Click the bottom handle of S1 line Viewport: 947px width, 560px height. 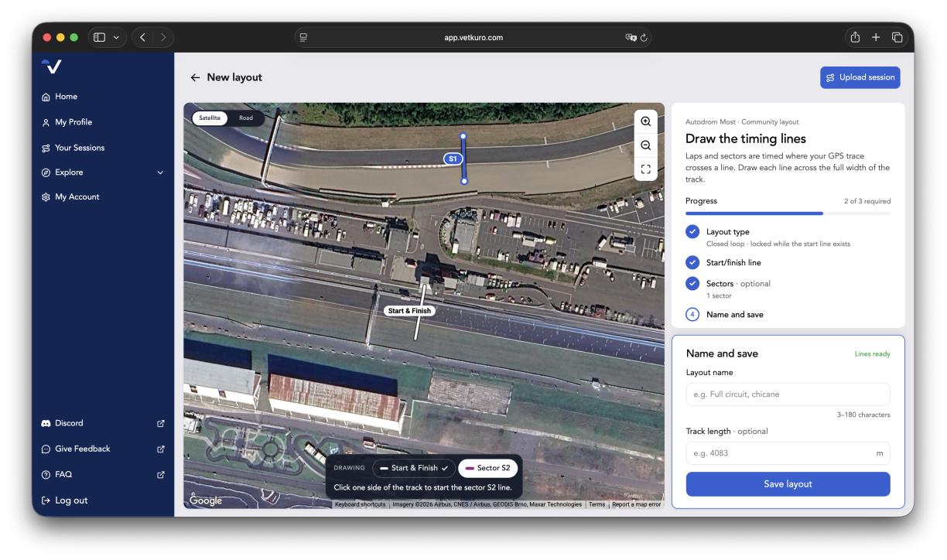click(x=464, y=181)
